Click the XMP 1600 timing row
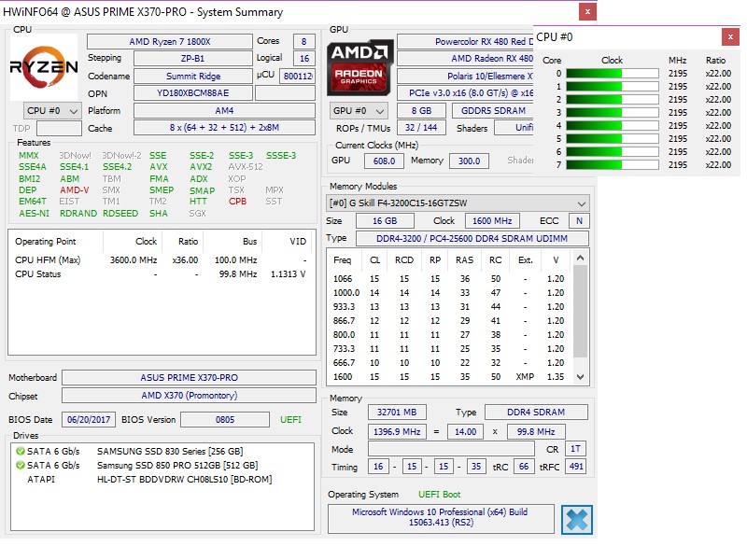Image resolution: width=747 pixels, height=560 pixels. coord(449,377)
